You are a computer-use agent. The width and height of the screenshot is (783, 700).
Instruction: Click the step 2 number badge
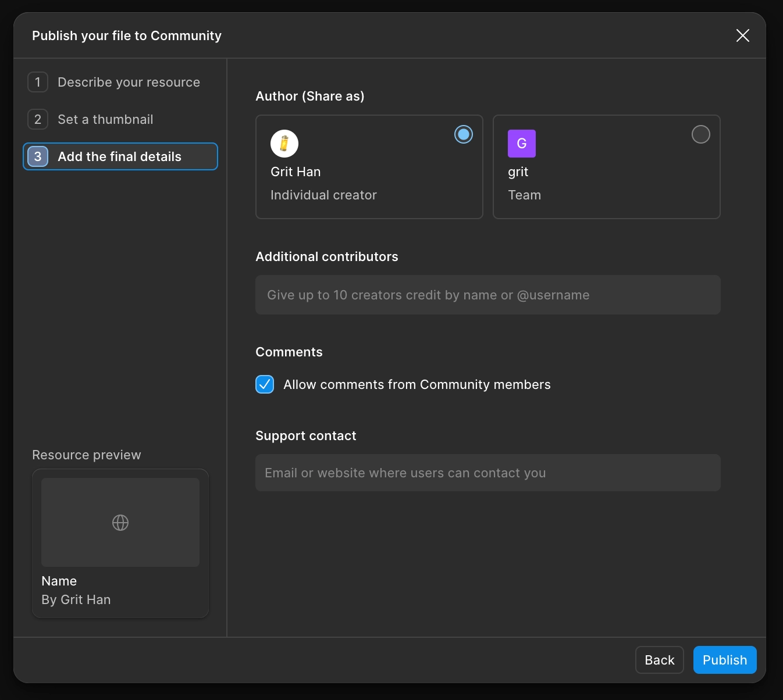tap(38, 119)
